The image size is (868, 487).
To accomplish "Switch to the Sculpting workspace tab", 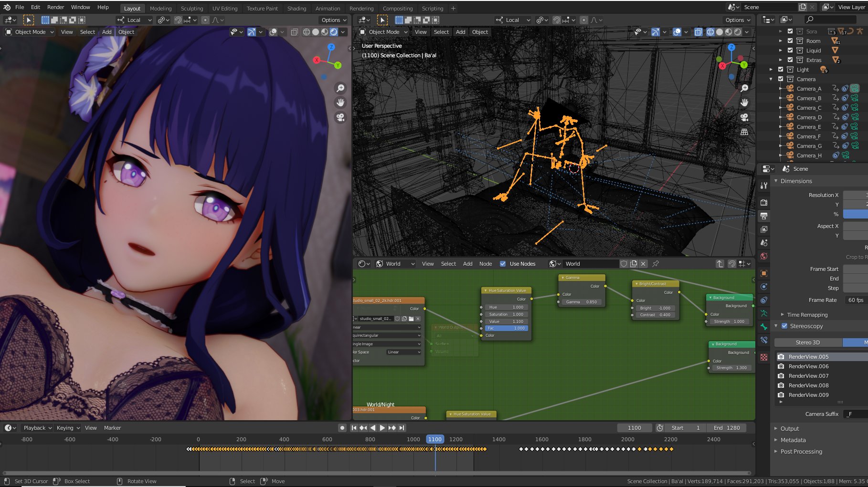I will [192, 9].
